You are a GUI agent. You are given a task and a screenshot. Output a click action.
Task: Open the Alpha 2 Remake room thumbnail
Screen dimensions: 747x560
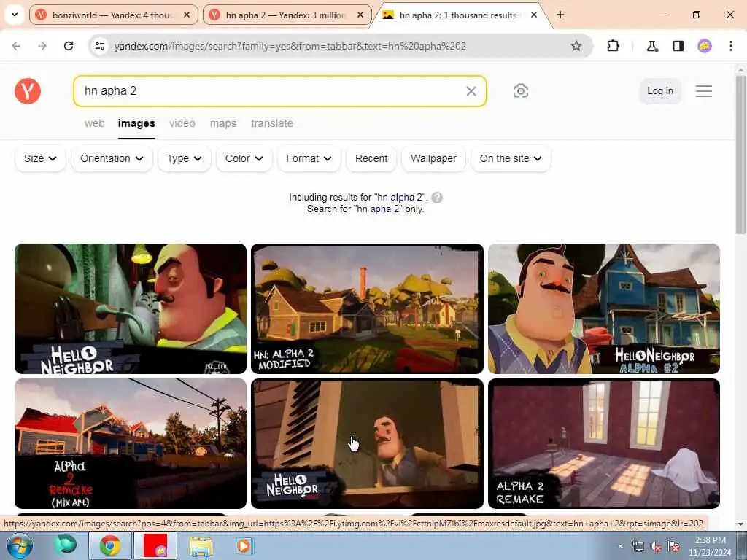tap(603, 444)
